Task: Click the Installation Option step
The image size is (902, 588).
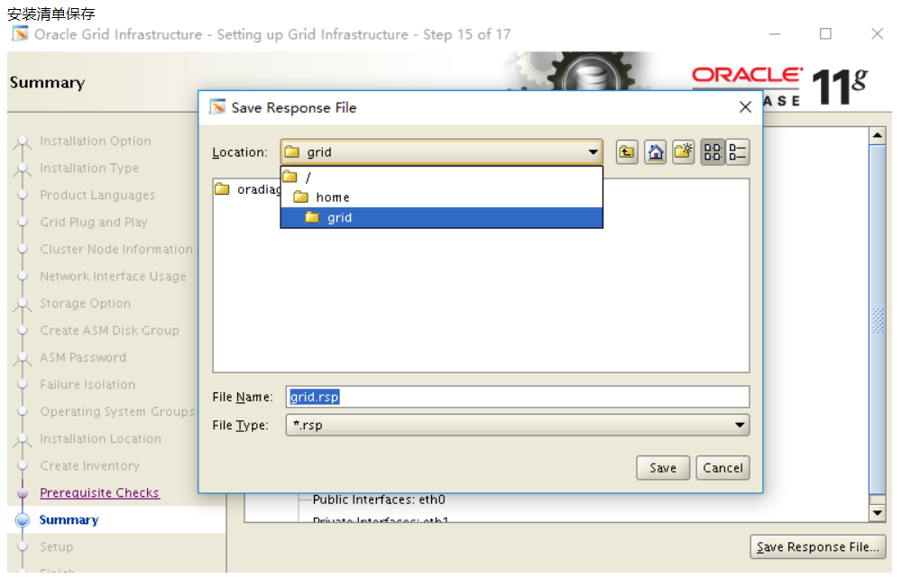Action: pyautogui.click(x=96, y=141)
